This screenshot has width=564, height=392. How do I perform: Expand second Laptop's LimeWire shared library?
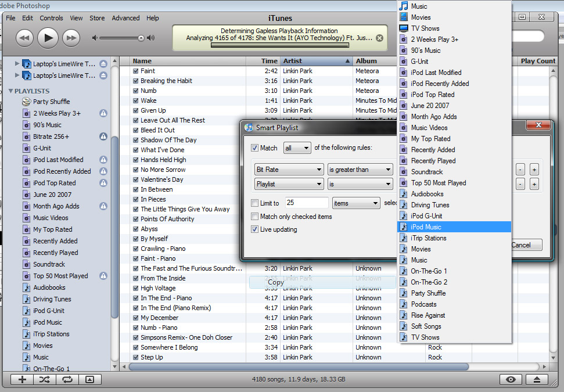tap(17, 75)
